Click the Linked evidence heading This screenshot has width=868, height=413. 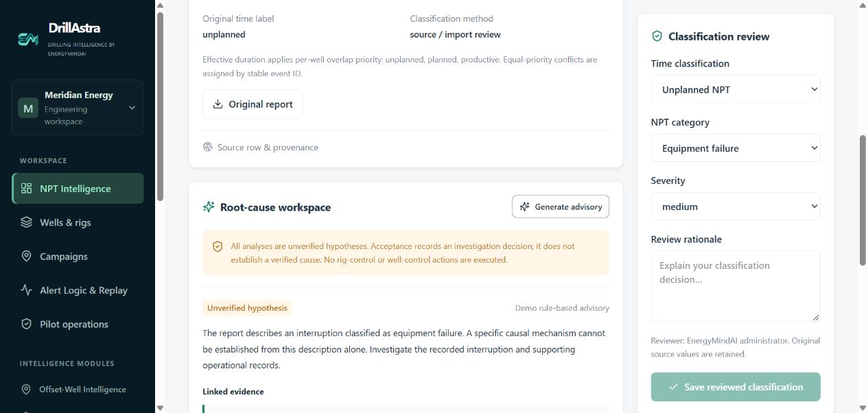233,392
